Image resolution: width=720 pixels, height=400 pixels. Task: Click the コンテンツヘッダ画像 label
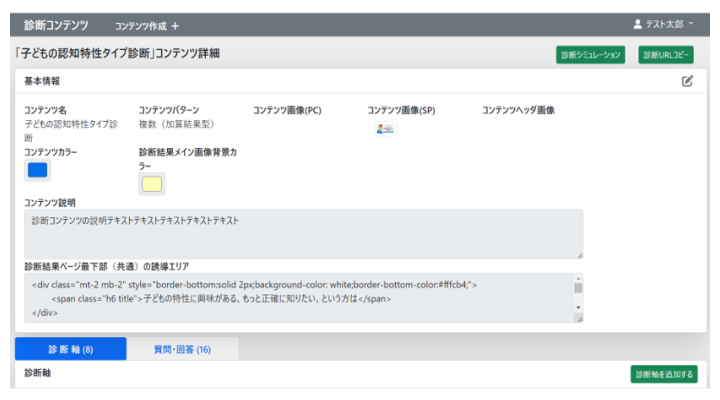pos(518,110)
